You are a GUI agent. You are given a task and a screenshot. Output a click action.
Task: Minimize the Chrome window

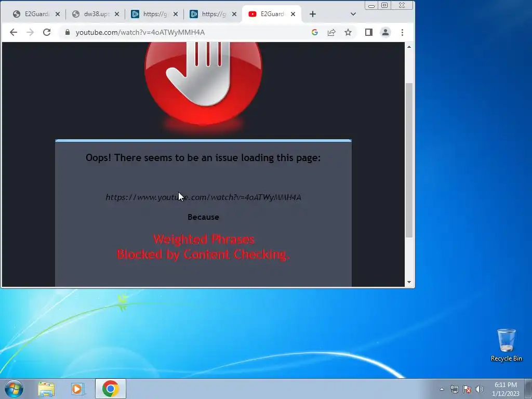[x=371, y=5]
